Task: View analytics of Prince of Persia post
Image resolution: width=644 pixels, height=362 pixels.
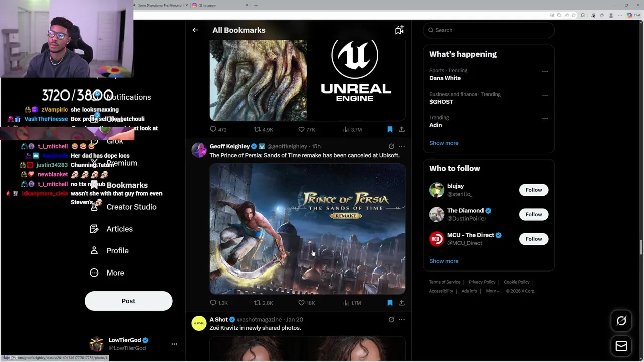Action: point(352,303)
